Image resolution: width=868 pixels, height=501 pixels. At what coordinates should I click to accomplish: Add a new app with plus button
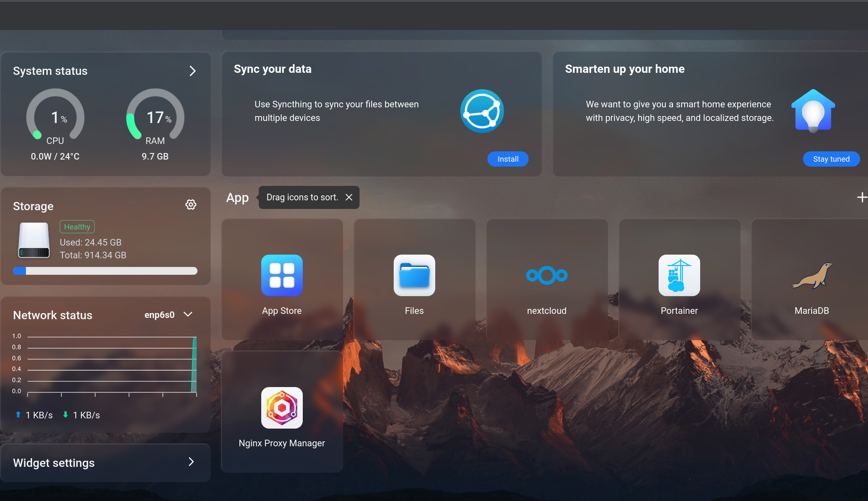coord(862,197)
